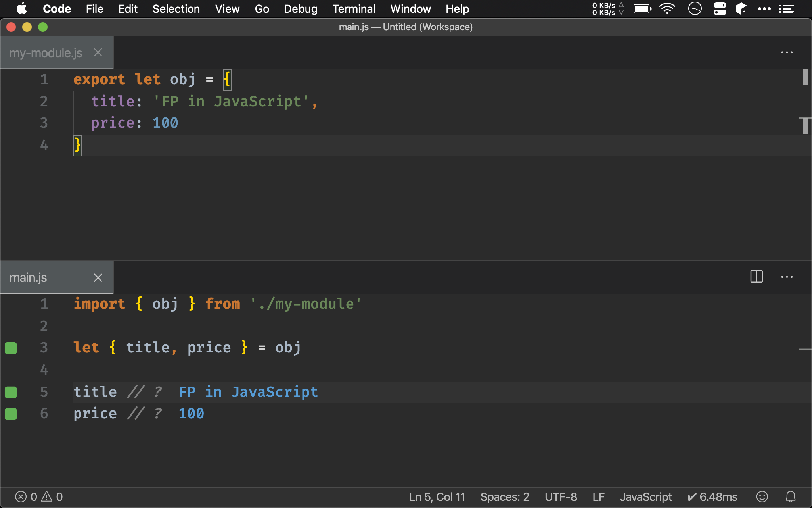Open UTF-8 encoding selector
The width and height of the screenshot is (812, 508).
click(561, 496)
